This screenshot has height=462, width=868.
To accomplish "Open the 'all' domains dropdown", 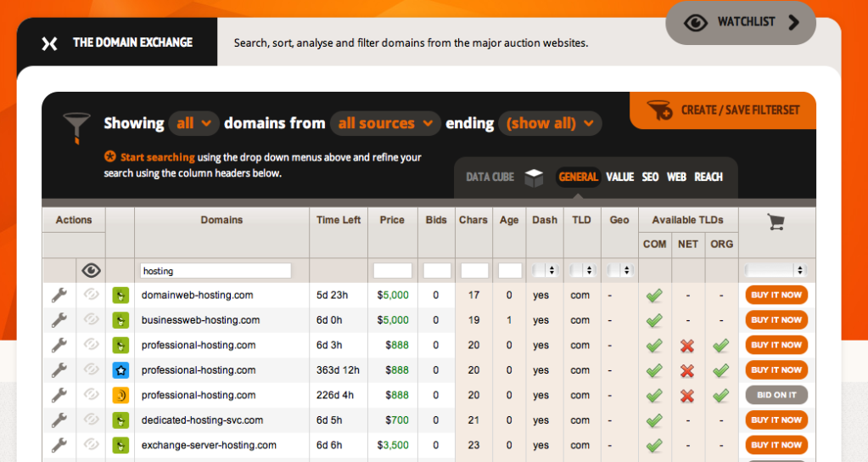I will click(x=193, y=123).
